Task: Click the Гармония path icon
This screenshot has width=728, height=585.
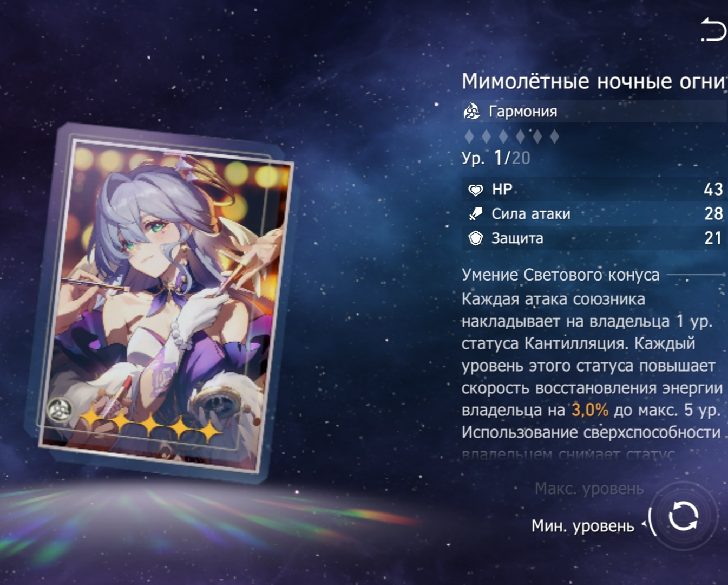Action: coord(472,111)
